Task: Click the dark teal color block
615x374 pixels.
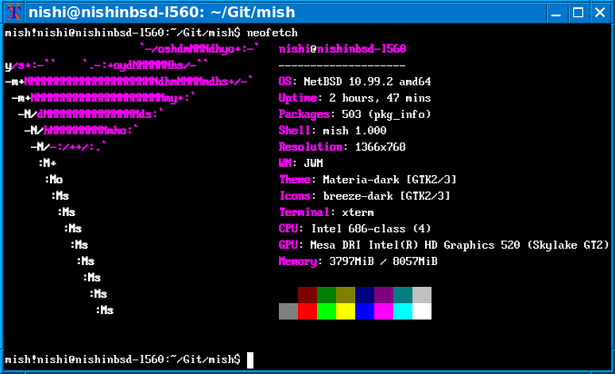Action: (403, 295)
